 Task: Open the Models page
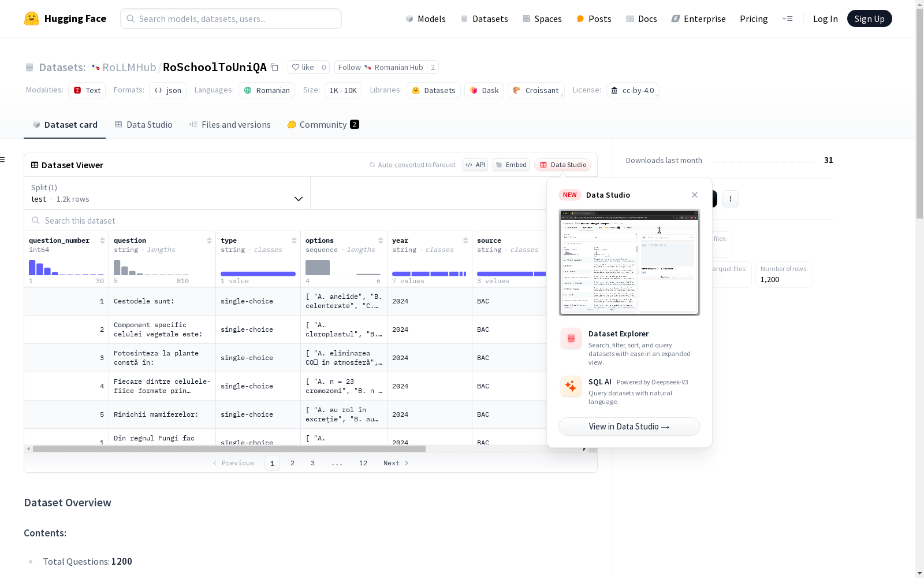426,18
